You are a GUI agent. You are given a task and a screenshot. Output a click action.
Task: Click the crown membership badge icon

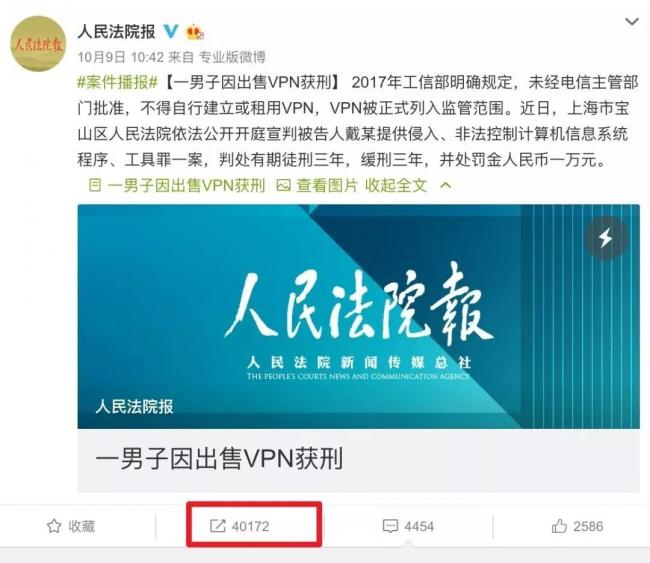[195, 32]
